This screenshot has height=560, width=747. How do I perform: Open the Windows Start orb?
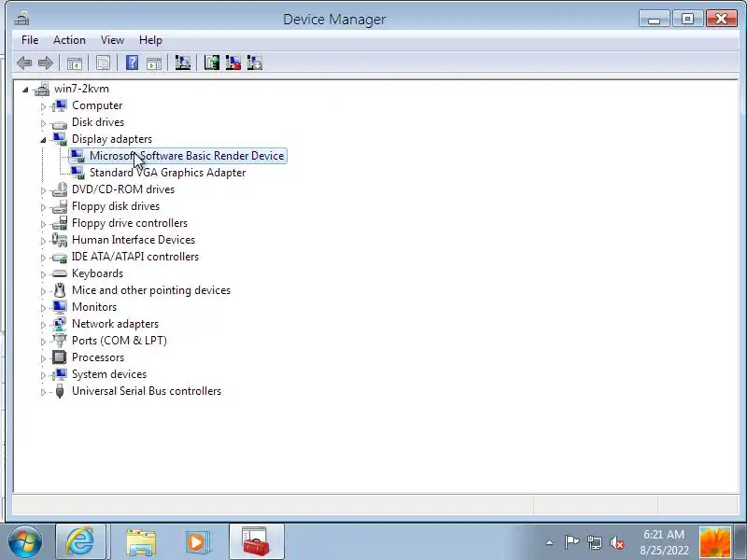pyautogui.click(x=25, y=541)
